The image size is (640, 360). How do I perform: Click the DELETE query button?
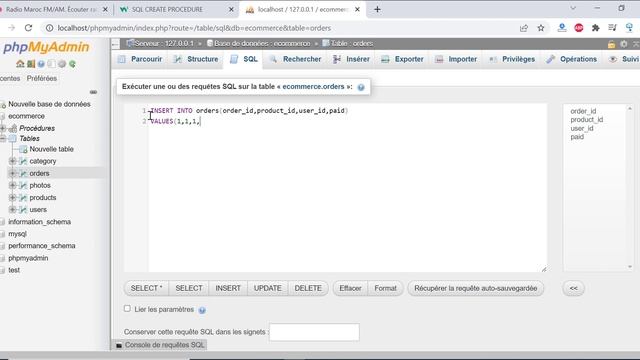click(308, 289)
